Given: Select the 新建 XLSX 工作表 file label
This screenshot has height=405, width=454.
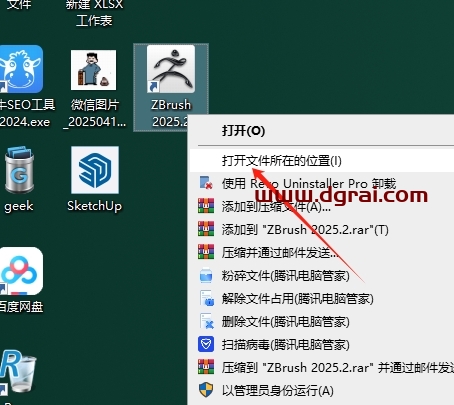Looking at the screenshot, I should [x=94, y=13].
